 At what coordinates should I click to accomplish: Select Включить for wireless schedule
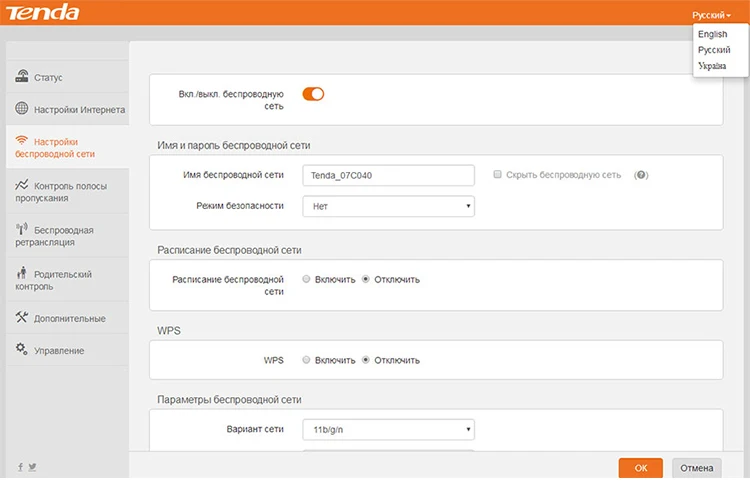pos(306,279)
